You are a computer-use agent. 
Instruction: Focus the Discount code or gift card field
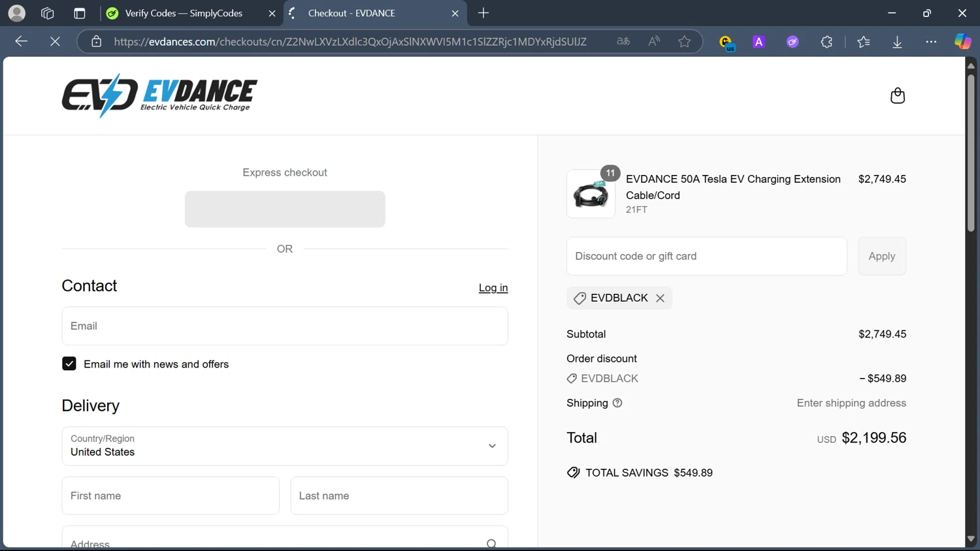click(x=707, y=256)
